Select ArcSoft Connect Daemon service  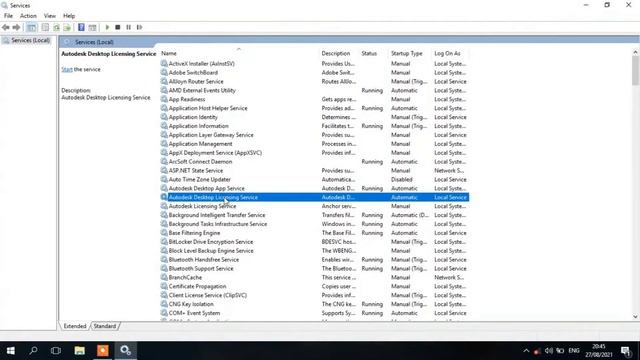click(200, 162)
